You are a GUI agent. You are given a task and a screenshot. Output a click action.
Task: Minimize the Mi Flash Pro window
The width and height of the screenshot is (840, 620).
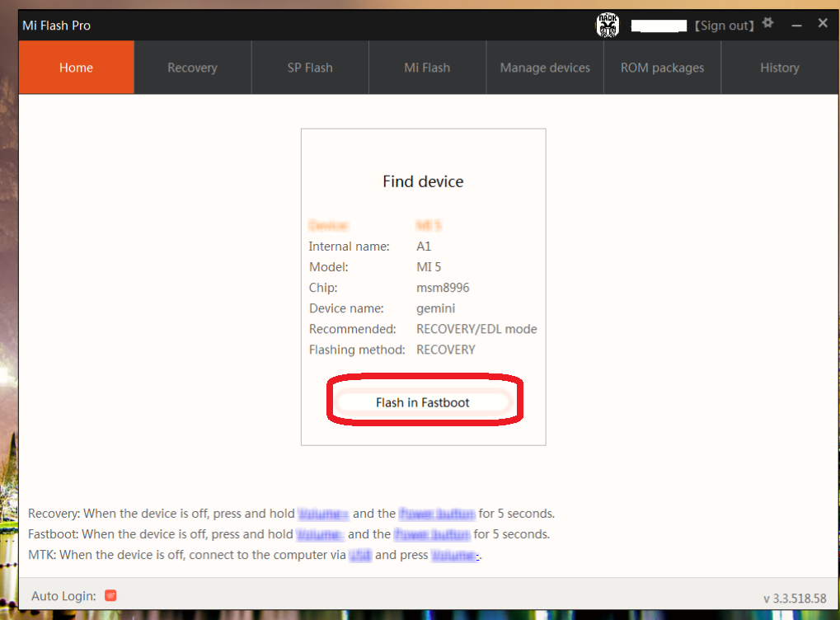coord(796,25)
